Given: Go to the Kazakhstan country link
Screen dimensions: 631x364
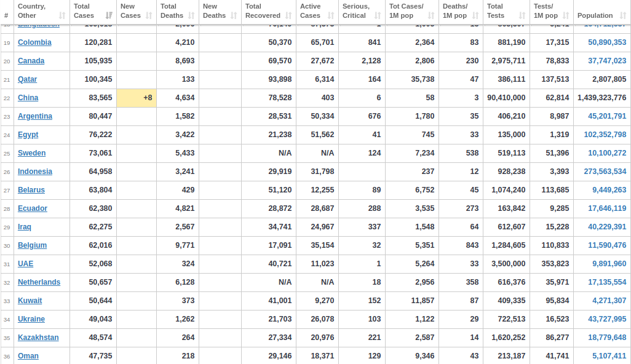Looking at the screenshot, I should (38, 338).
